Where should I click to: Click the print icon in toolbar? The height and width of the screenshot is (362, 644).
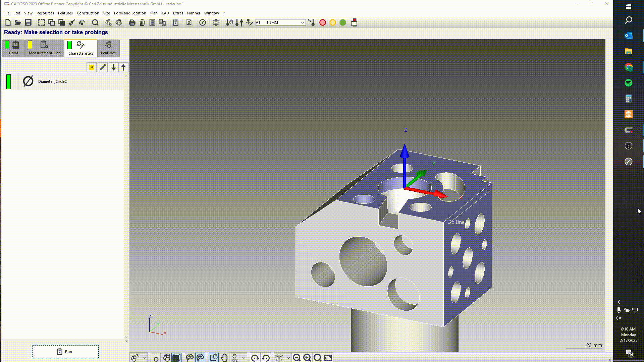pos(132,22)
